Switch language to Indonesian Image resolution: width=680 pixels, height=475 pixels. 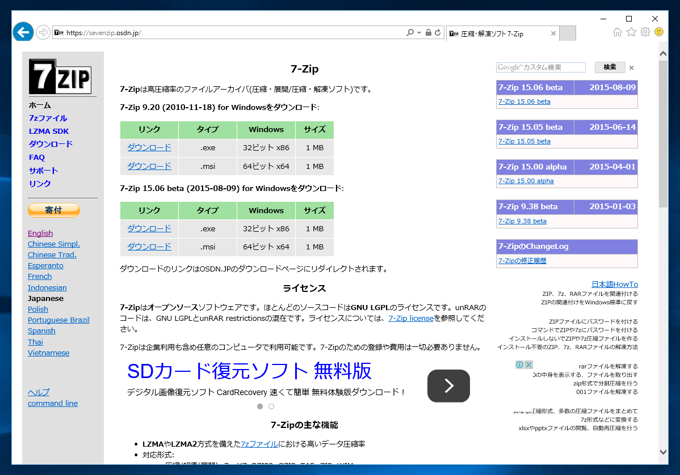(x=47, y=288)
